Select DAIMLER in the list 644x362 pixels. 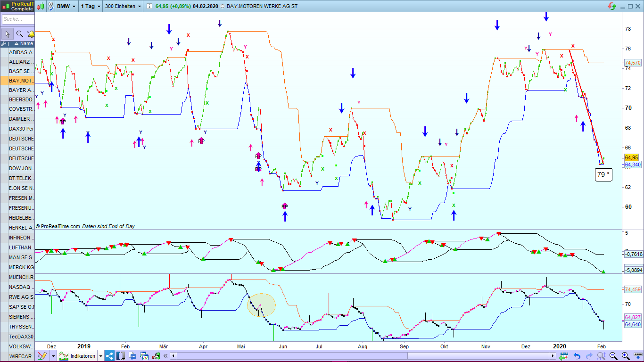[21, 119]
